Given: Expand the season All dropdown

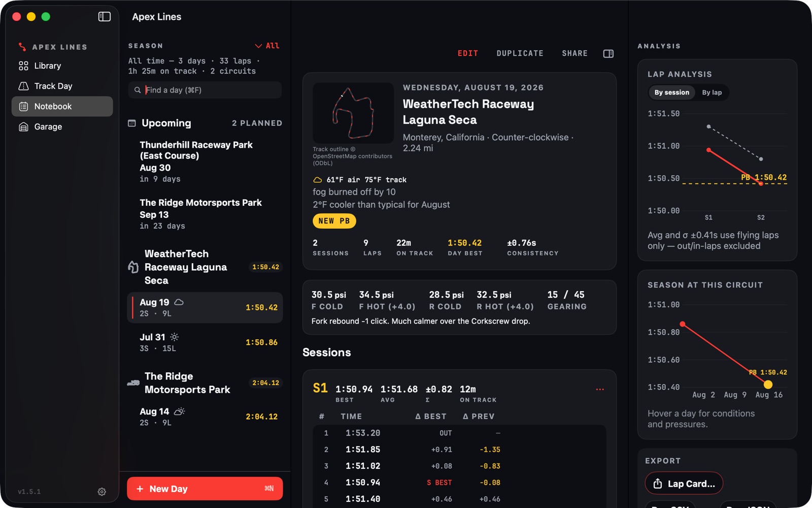Looking at the screenshot, I should coord(267,46).
